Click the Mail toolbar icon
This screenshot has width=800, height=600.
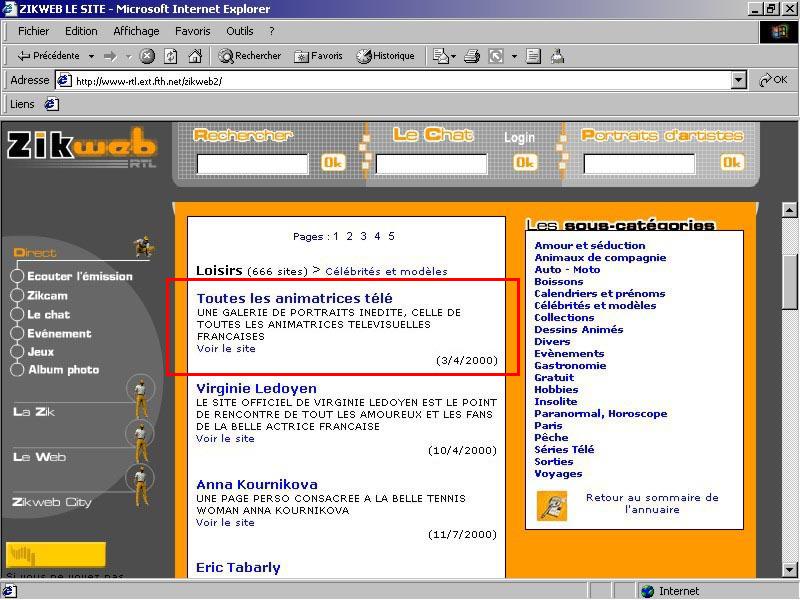pos(440,56)
